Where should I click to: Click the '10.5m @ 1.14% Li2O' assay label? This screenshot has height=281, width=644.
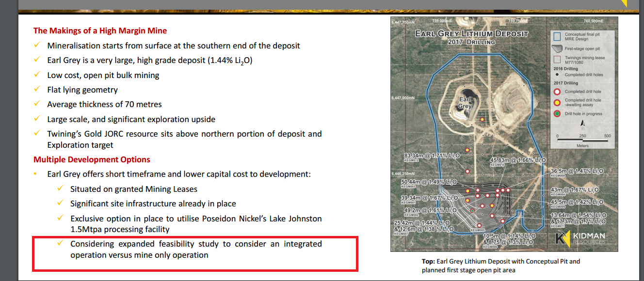pyautogui.click(x=509, y=236)
